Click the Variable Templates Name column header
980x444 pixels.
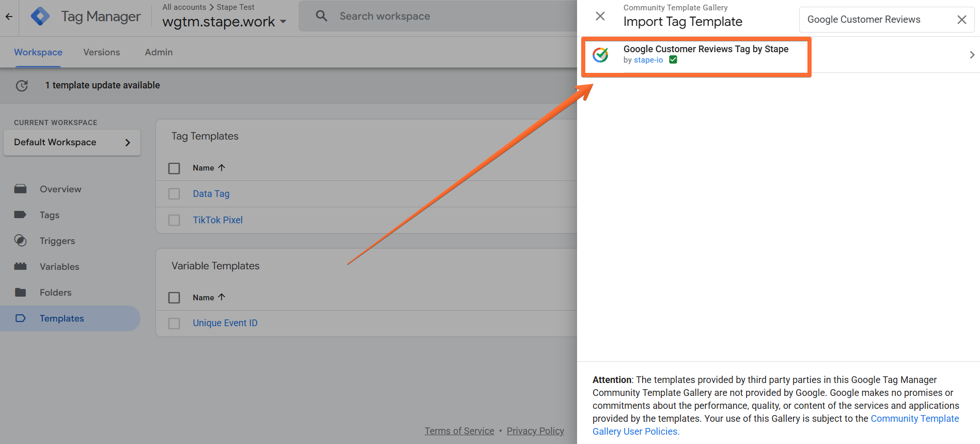click(204, 298)
